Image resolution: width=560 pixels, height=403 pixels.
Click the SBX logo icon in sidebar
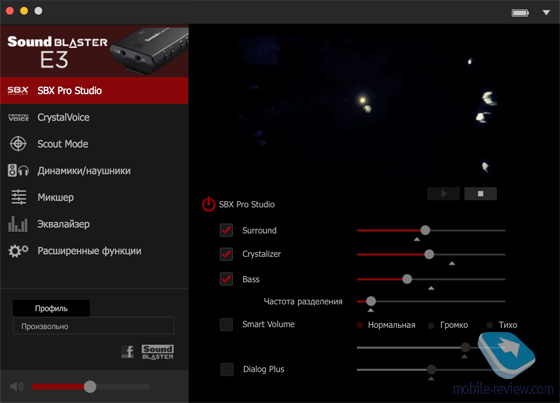tap(18, 90)
